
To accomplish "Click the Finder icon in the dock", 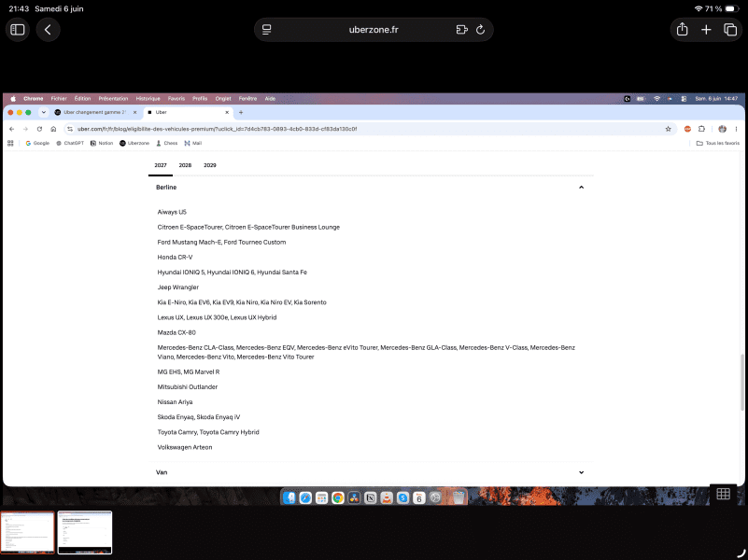I will coord(289,497).
